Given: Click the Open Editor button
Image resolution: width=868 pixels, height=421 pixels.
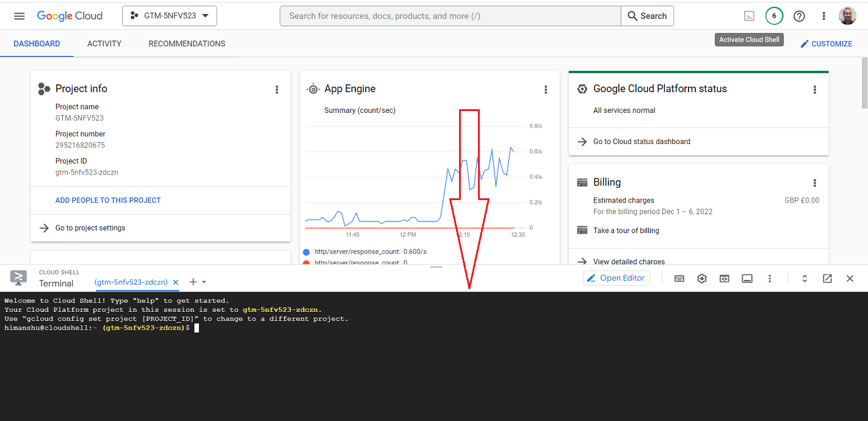Looking at the screenshot, I should click(x=616, y=278).
